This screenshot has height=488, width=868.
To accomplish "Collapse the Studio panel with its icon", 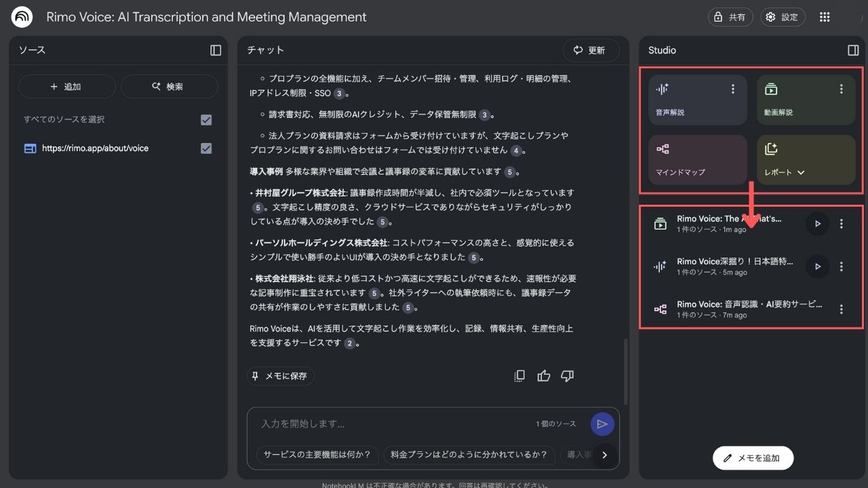I will tap(853, 50).
